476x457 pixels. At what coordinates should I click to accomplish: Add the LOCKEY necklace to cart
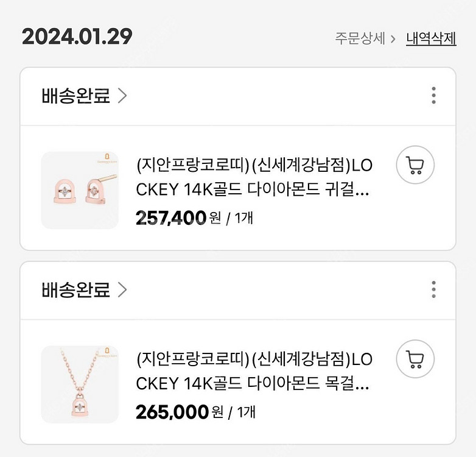[x=415, y=360]
